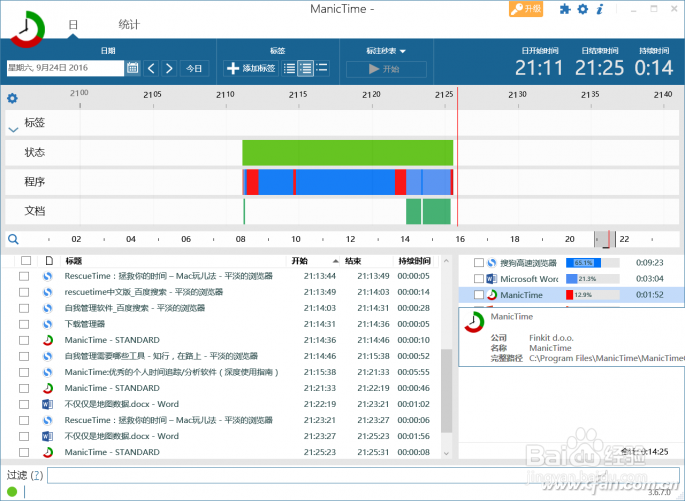The width and height of the screenshot is (685, 501).
Task: Open the about info icon
Action: click(x=600, y=9)
